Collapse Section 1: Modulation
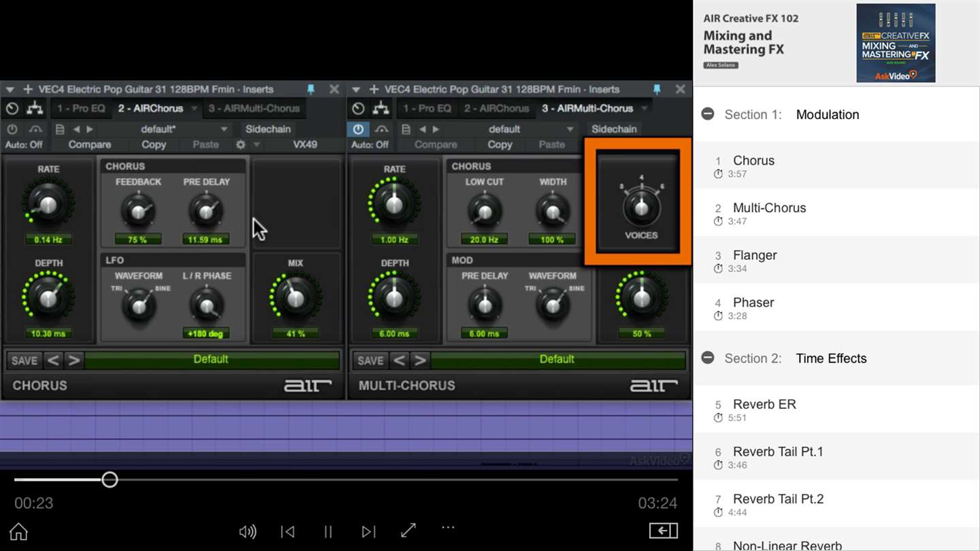Screen dimensions: 980x551 click(x=708, y=114)
